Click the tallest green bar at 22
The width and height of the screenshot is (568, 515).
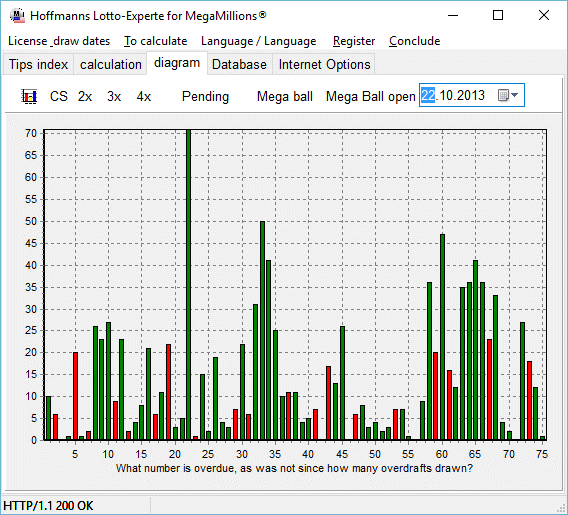click(188, 285)
